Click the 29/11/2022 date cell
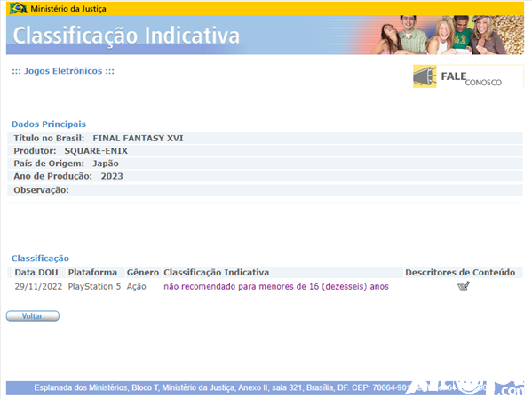532x399 pixels. coord(38,287)
